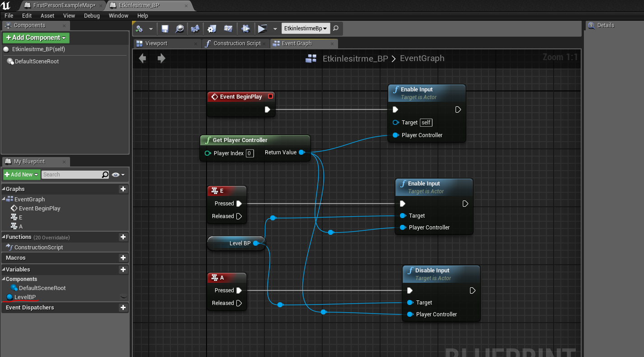Open the Asset menu
This screenshot has width=644, height=357.
coord(47,15)
